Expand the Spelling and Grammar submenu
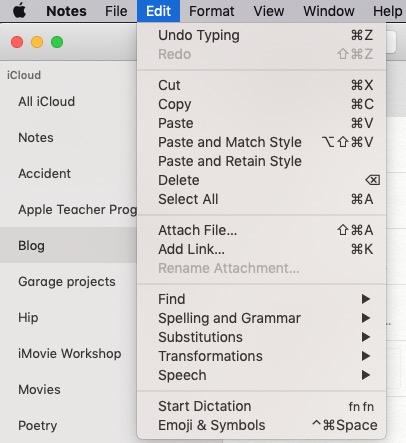This screenshot has width=406, height=443. click(262, 318)
